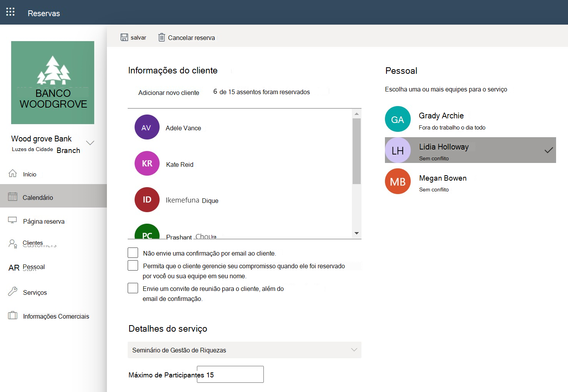Viewport: 568px width, 392px height.
Task: Open the app launcher grid icon
Action: click(10, 12)
